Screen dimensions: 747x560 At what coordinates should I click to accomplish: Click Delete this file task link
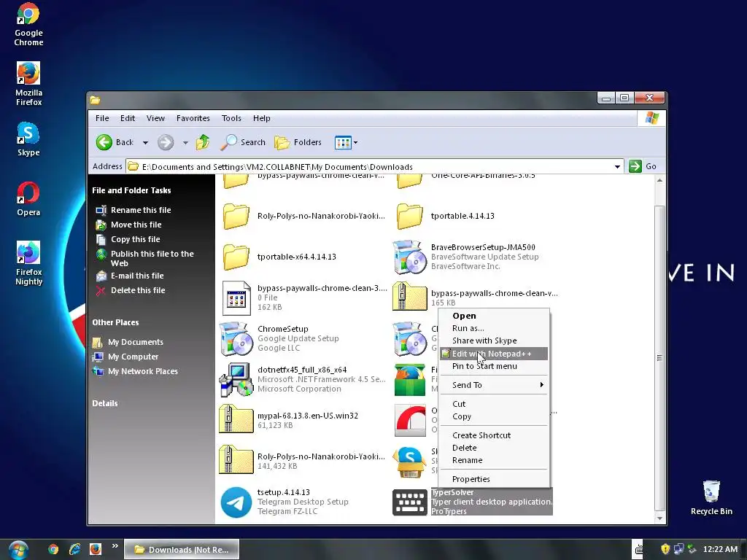point(131,290)
